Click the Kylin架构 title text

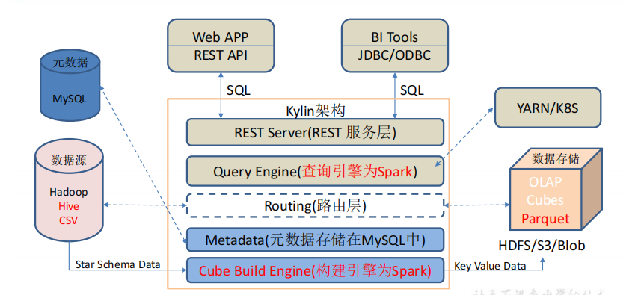pyautogui.click(x=316, y=111)
